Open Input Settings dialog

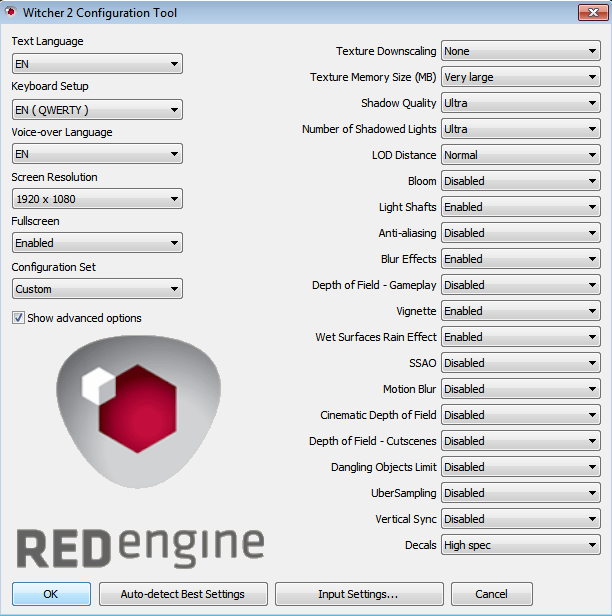pyautogui.click(x=359, y=594)
